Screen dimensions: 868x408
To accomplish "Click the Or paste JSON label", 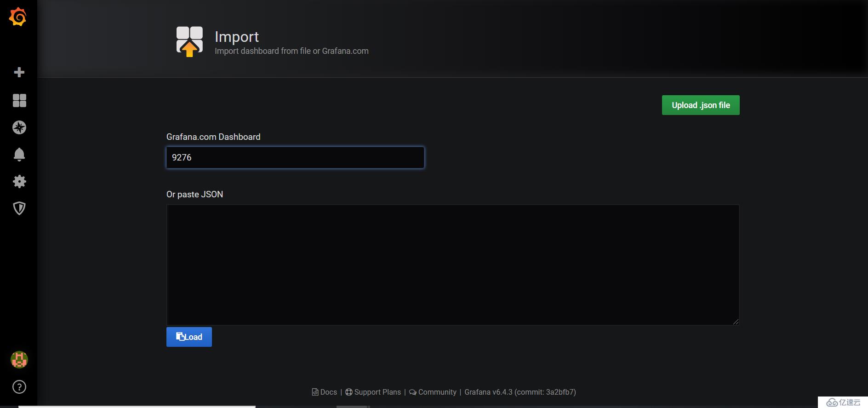I will click(194, 194).
